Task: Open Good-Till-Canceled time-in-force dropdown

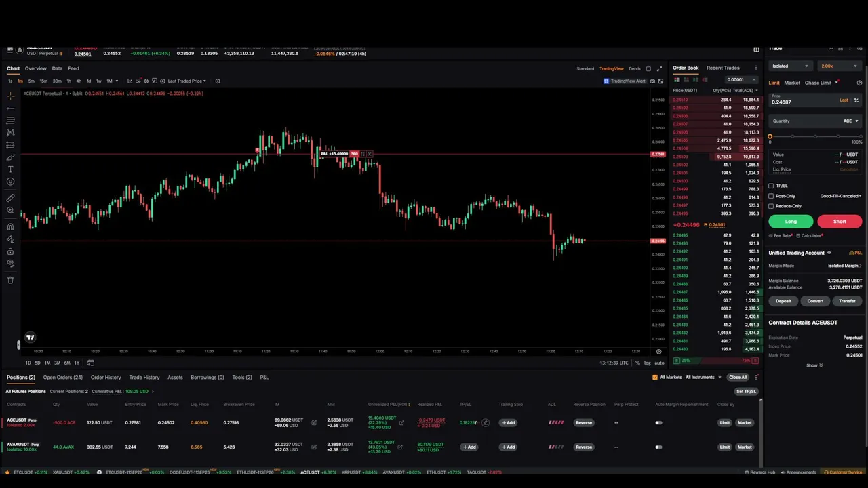Action: coord(841,196)
